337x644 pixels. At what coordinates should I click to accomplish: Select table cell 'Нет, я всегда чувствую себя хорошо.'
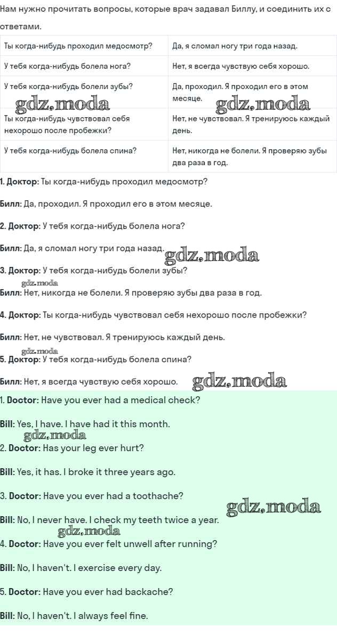click(x=240, y=66)
